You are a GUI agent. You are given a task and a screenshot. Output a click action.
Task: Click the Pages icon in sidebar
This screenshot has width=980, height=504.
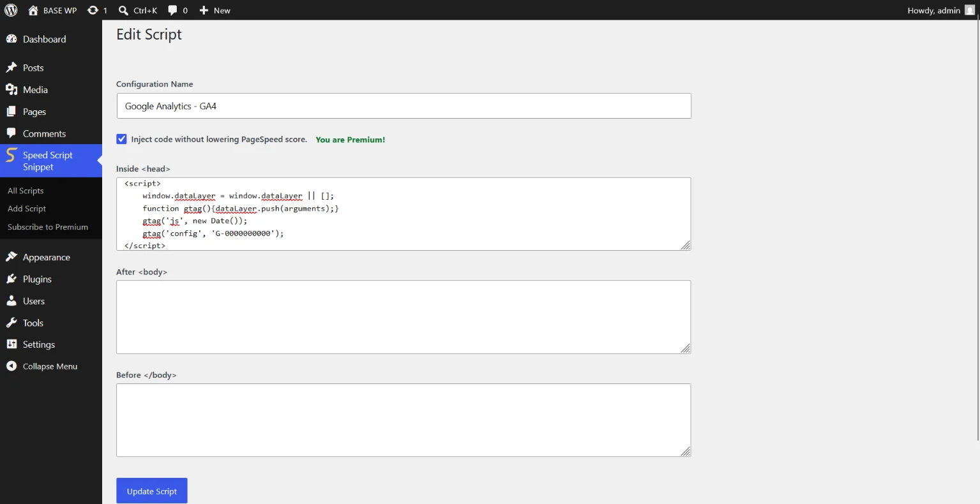(11, 112)
